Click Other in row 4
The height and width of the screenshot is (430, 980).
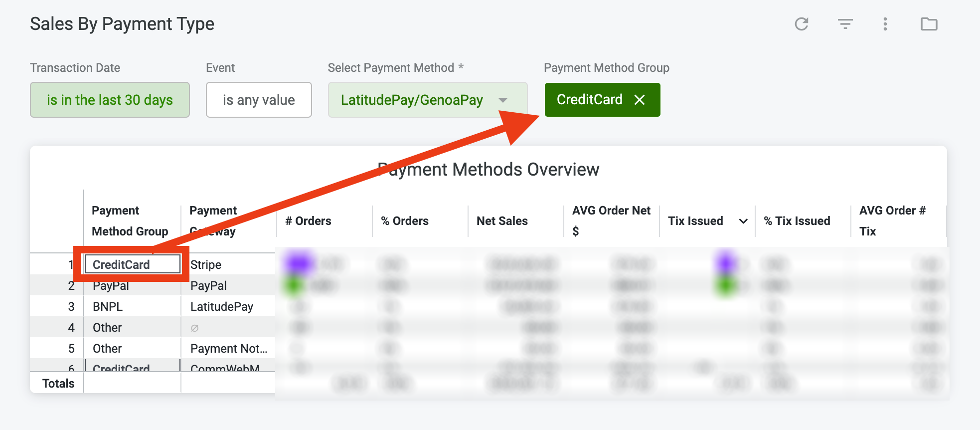pyautogui.click(x=107, y=328)
